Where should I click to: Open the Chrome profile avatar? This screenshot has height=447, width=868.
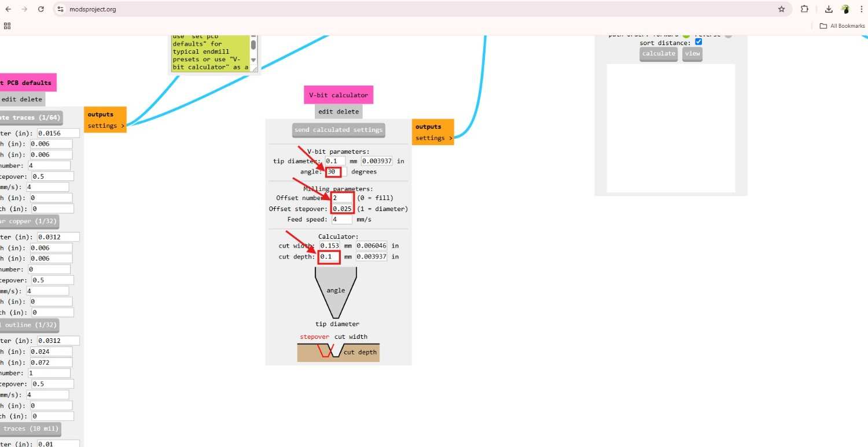click(x=845, y=9)
